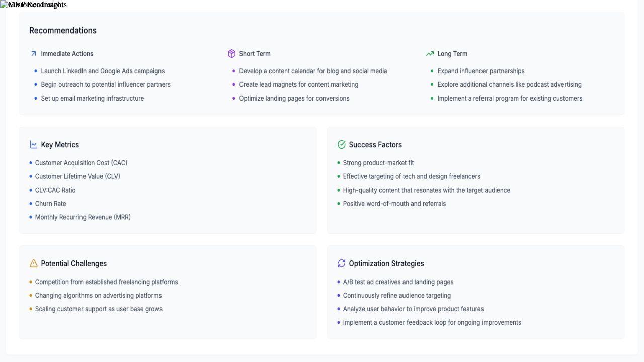Click the Immediate Actions arrow icon
644x362 pixels.
pos(34,54)
